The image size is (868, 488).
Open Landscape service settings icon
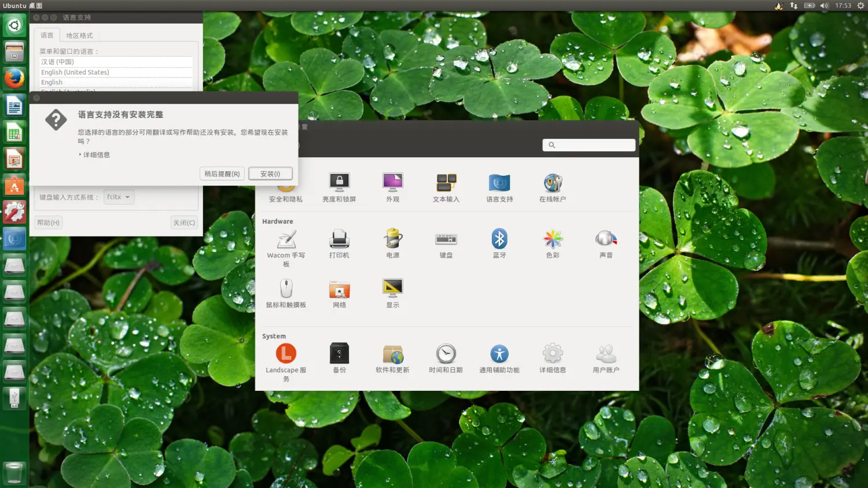click(x=286, y=354)
